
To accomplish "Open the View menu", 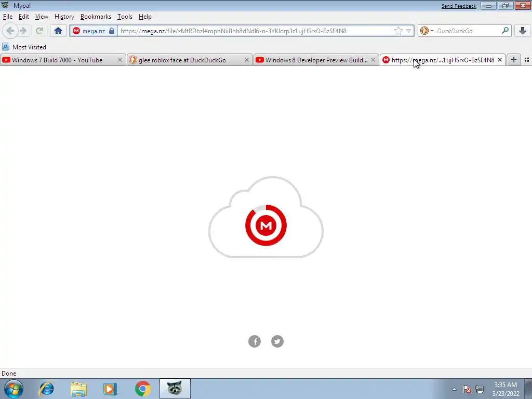I will click(x=42, y=17).
